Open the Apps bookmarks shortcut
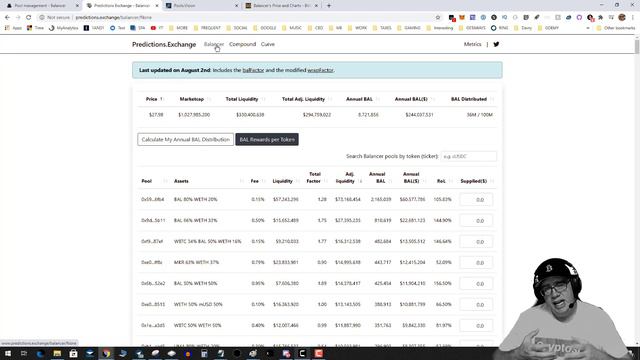Image resolution: width=640 pixels, height=360 pixels. click(x=13, y=28)
